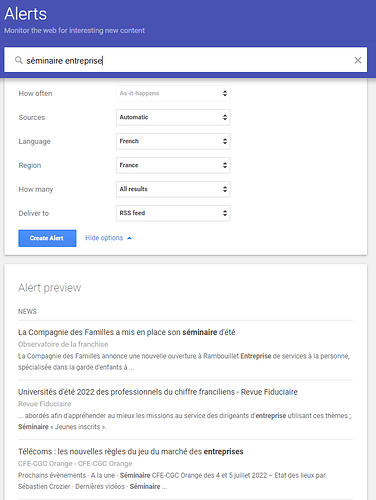Open La Compagnie des Familles article

(127, 332)
